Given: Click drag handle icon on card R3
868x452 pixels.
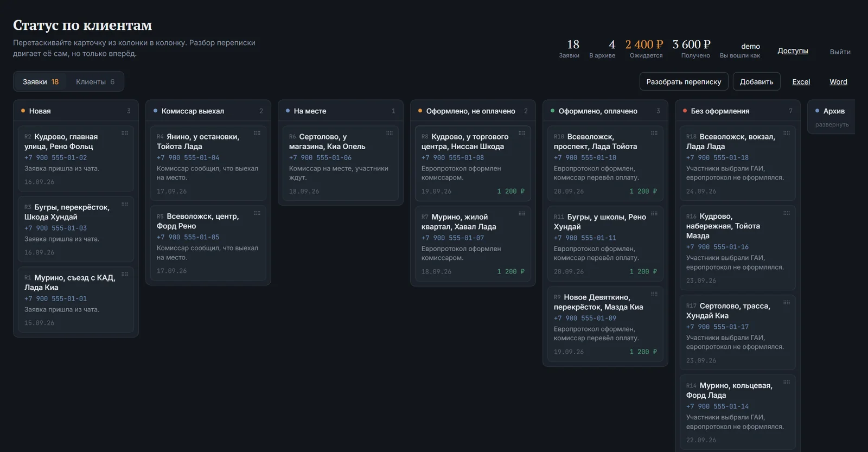Looking at the screenshot, I should click(x=125, y=203).
